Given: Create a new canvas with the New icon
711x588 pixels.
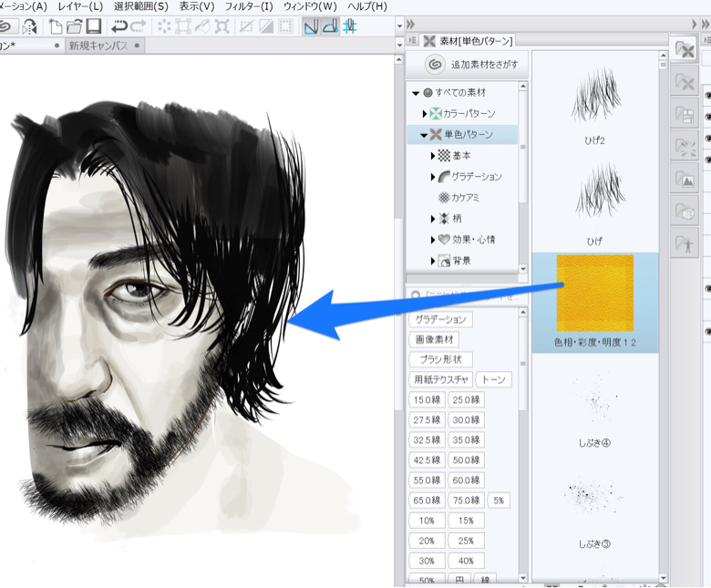Looking at the screenshot, I should coord(56,26).
